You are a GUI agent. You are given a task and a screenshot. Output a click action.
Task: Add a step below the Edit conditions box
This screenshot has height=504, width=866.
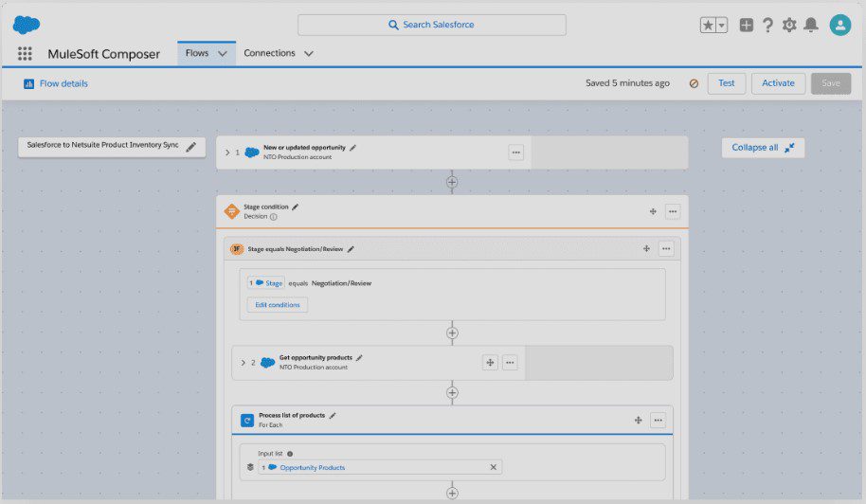coord(452,333)
